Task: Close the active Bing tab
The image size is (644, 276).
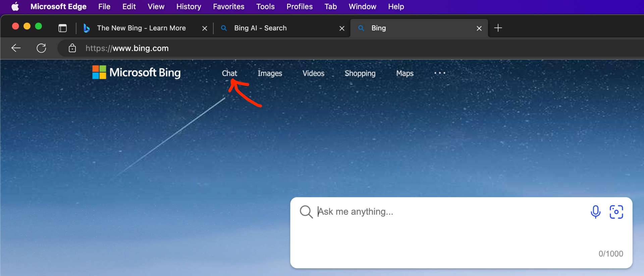Action: coord(479,28)
